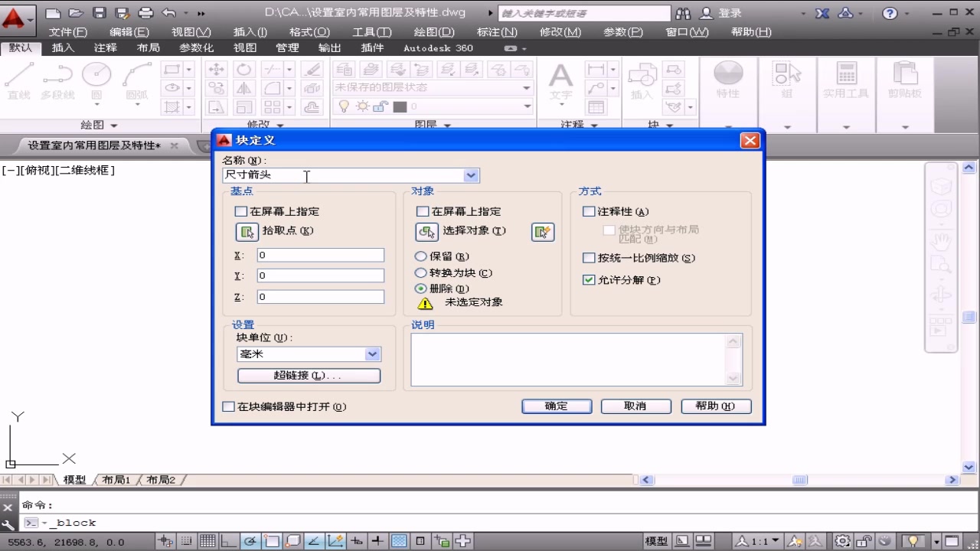Enable the 注释性 checkbox

point(588,211)
